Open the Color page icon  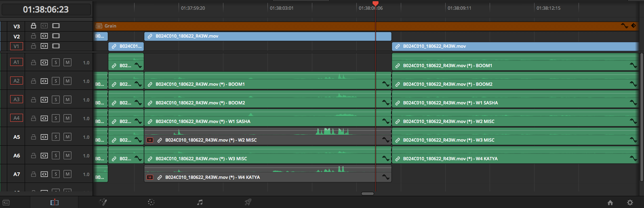(151, 202)
